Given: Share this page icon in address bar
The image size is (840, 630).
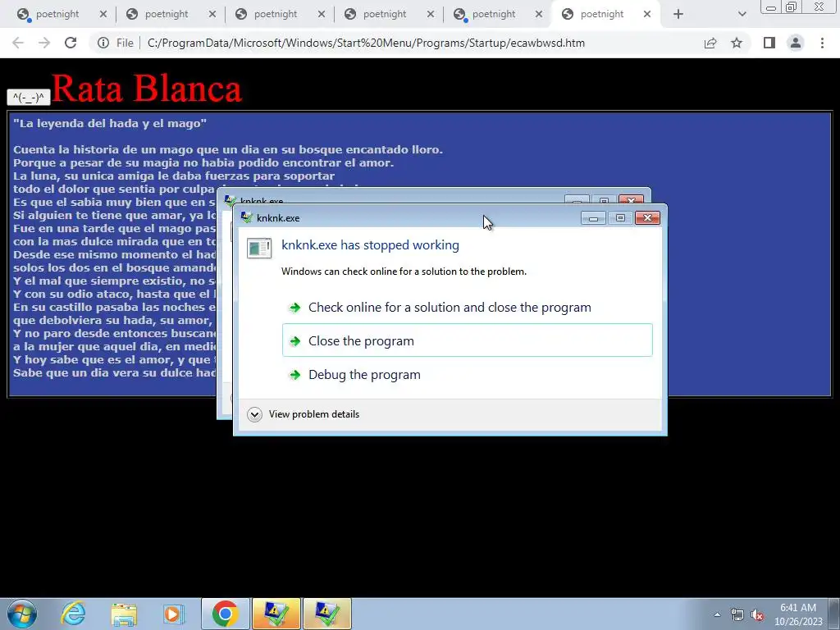Looking at the screenshot, I should pyautogui.click(x=710, y=43).
